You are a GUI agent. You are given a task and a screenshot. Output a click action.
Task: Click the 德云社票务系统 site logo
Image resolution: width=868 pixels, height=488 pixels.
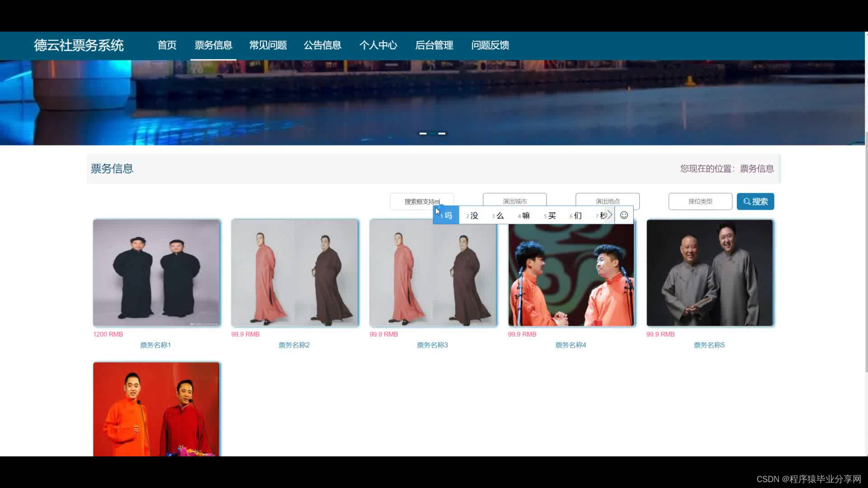[x=79, y=45]
